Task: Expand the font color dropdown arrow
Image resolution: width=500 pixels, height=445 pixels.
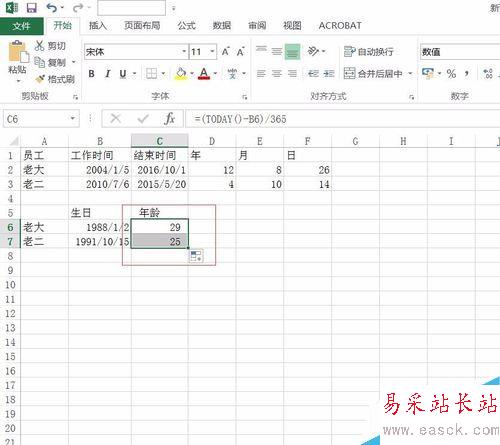Action: tap(215, 74)
